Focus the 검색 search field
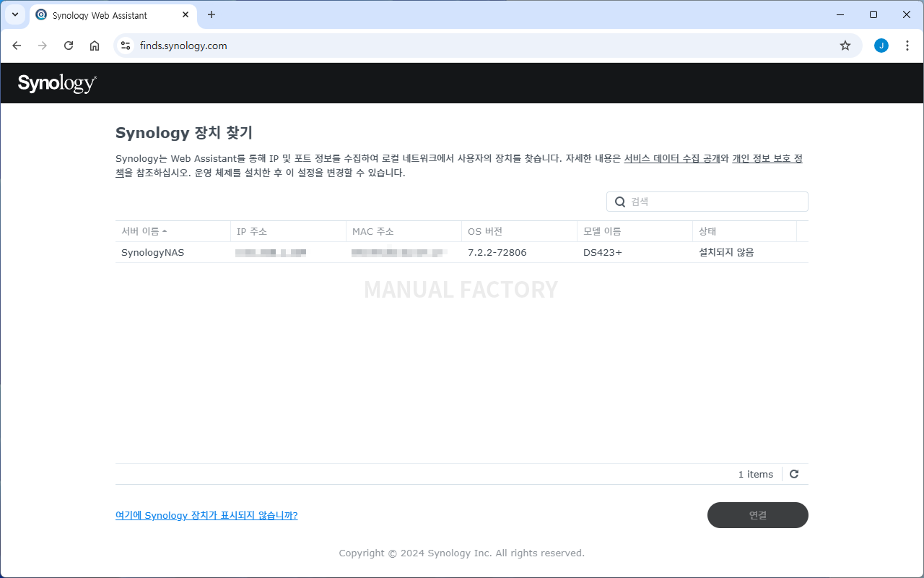This screenshot has width=924, height=578. click(707, 202)
